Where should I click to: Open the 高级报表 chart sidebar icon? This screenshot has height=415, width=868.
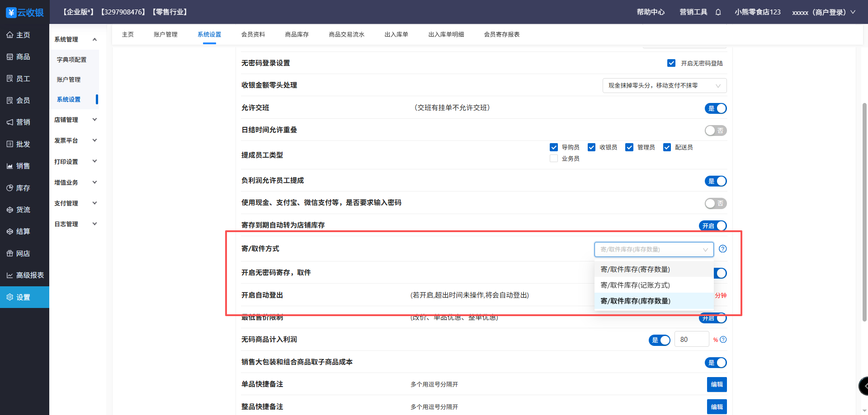click(10, 275)
